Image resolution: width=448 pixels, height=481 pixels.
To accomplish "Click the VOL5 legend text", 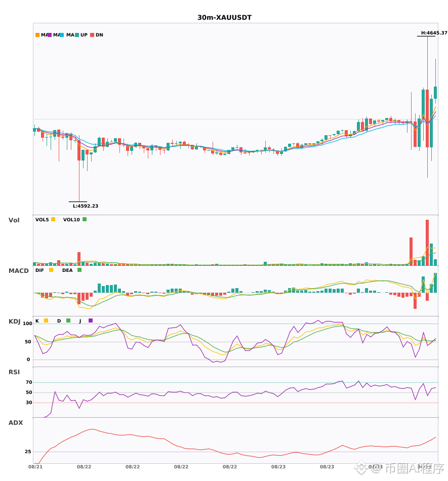I will coord(42,220).
